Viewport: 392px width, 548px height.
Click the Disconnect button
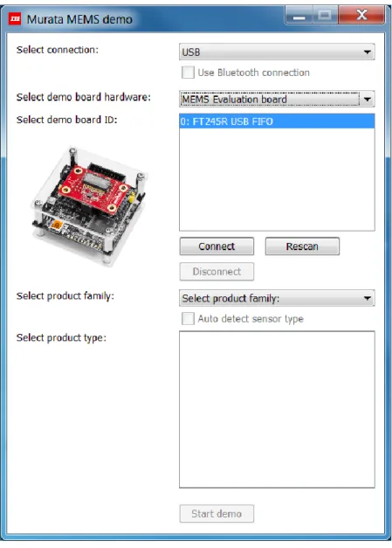click(217, 272)
